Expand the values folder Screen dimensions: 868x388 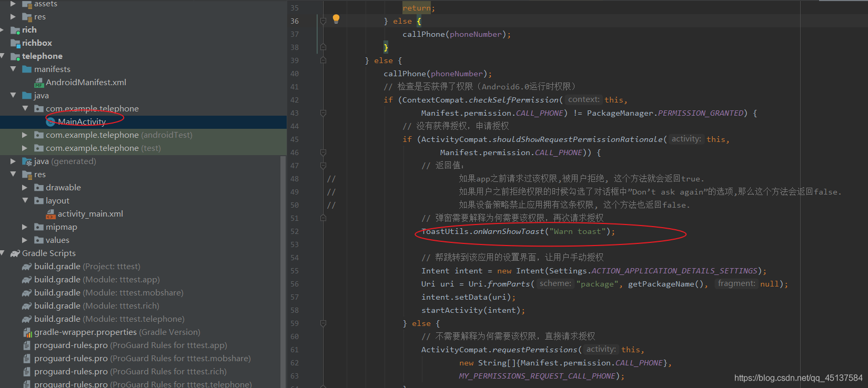coord(25,240)
